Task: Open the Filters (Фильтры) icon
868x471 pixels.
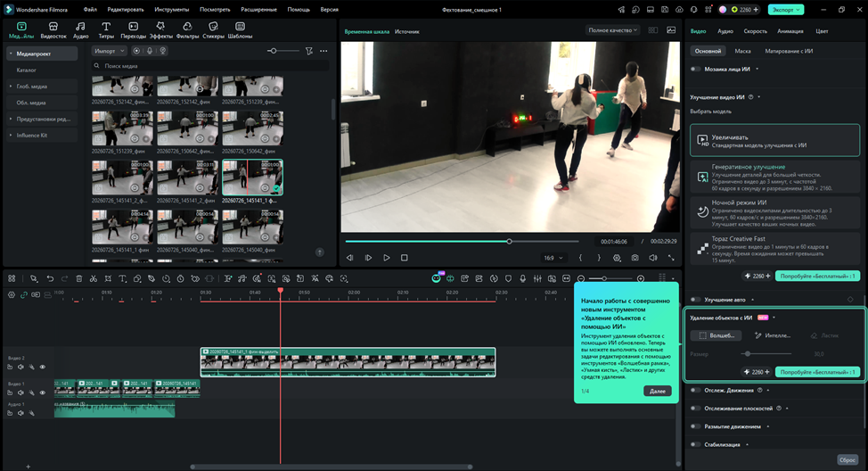Action: (187, 30)
